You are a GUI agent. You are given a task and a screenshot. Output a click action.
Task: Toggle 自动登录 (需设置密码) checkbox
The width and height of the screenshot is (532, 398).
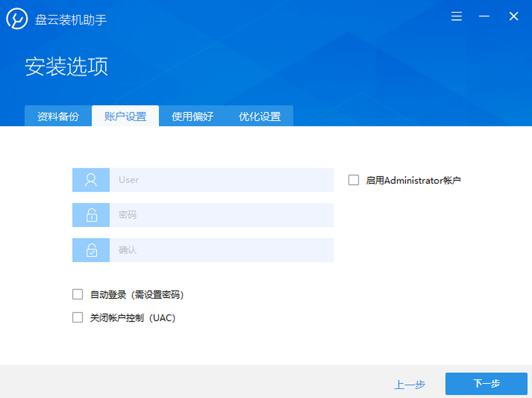(78, 295)
